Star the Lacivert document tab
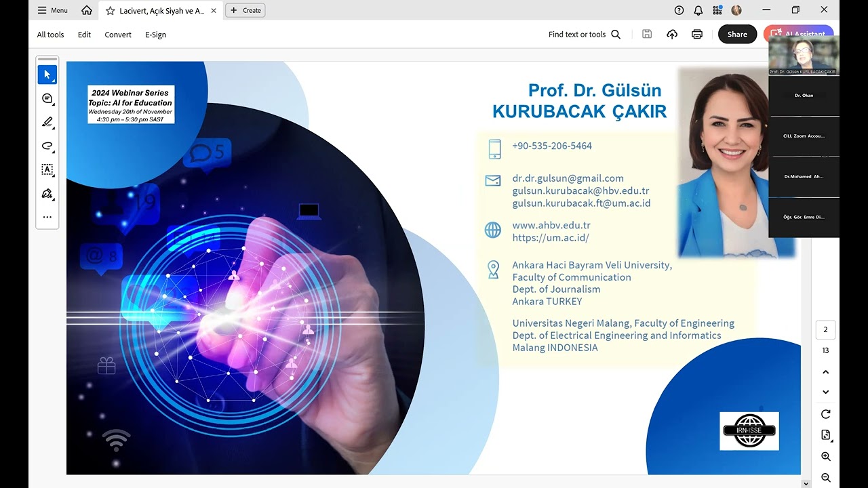 point(111,10)
